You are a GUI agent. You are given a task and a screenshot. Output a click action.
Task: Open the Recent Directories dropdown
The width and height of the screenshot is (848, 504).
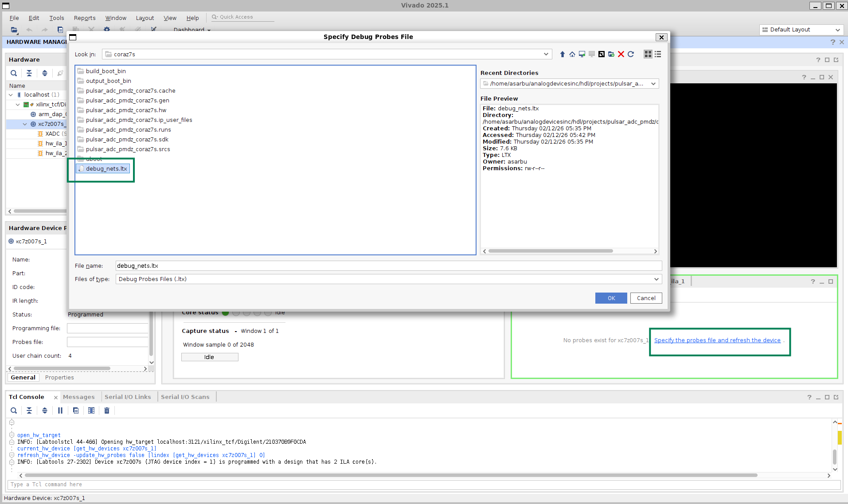pyautogui.click(x=653, y=84)
